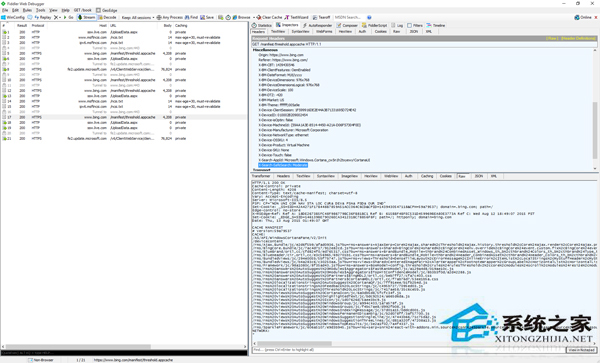Click the blue help icon
The width and height of the screenshot is (600, 363).
point(369,17)
